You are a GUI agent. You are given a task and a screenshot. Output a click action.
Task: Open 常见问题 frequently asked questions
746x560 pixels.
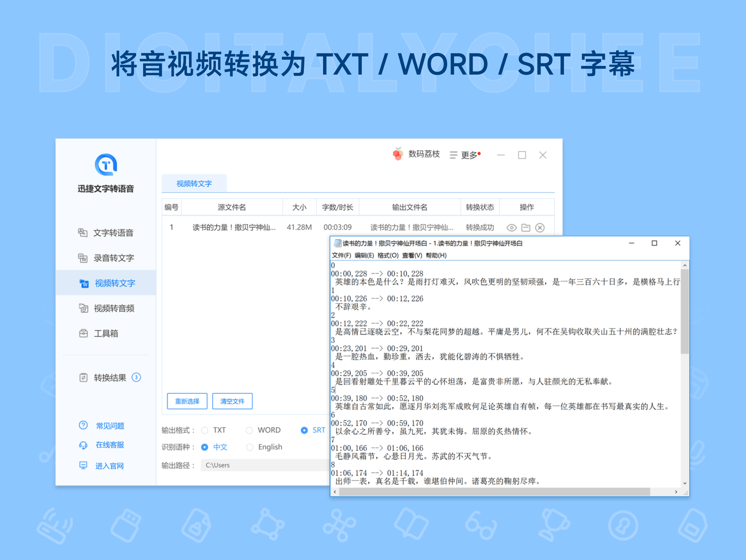pyautogui.click(x=110, y=426)
